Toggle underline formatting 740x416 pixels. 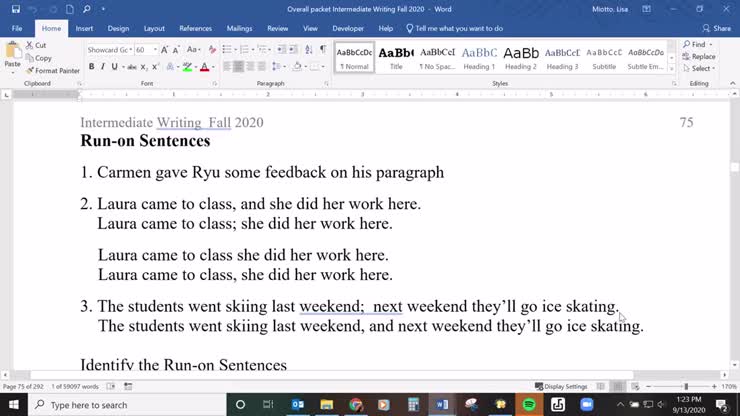[114, 67]
